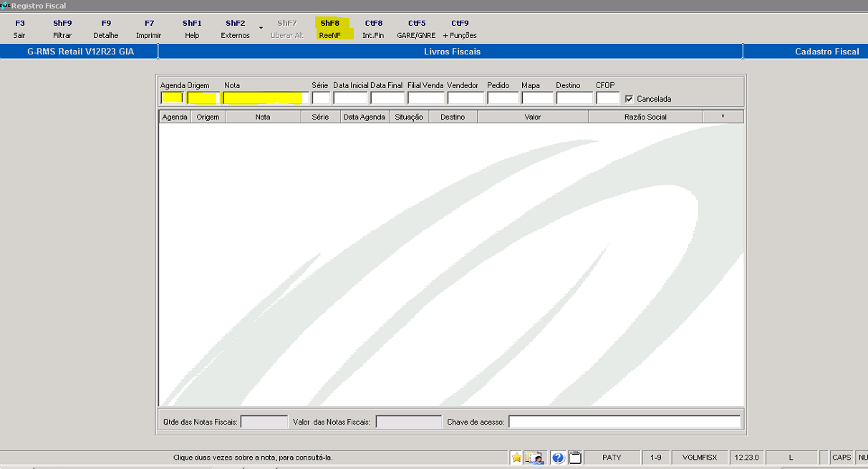Open F9 Detalhe from the toolbar
Viewport: 868px width, 469px height.
click(x=106, y=29)
